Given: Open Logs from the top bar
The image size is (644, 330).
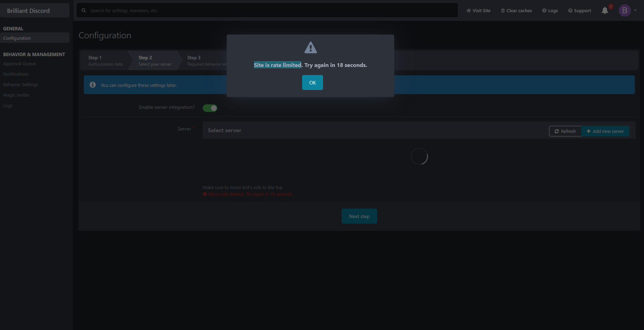Looking at the screenshot, I should click(550, 11).
